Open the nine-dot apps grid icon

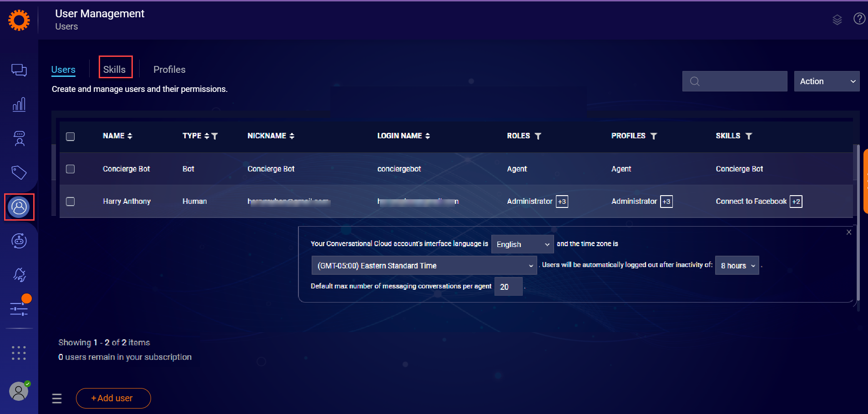point(19,353)
